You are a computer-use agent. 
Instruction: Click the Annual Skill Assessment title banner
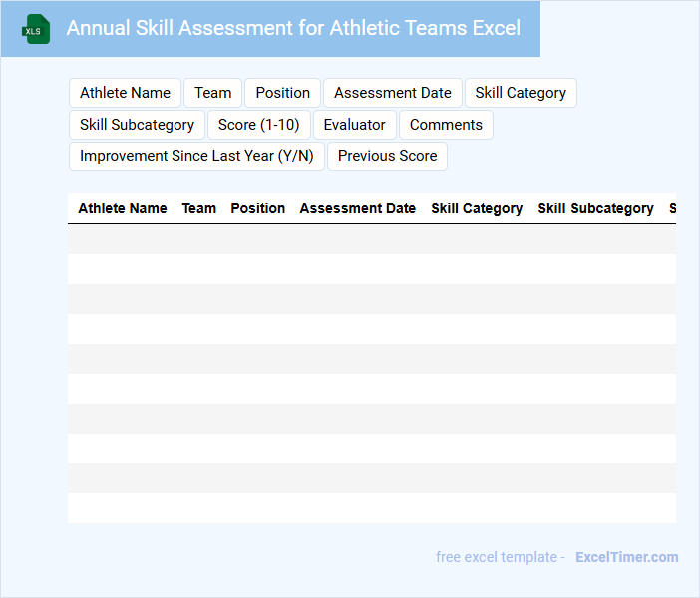pyautogui.click(x=293, y=28)
